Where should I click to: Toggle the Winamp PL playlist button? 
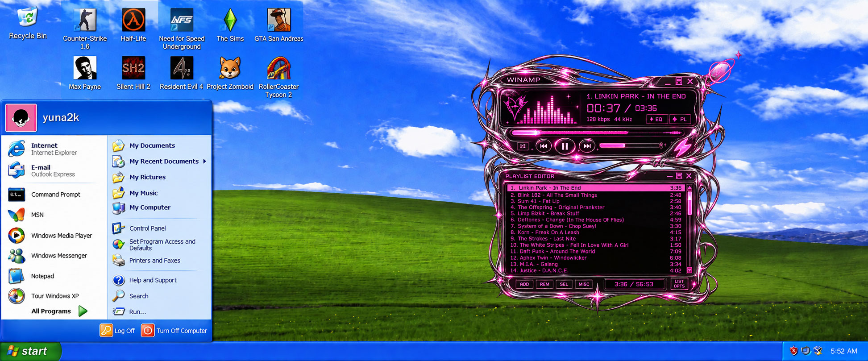coord(680,119)
